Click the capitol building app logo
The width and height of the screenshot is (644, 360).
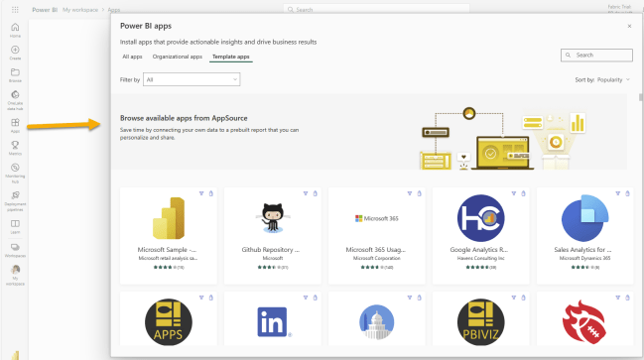pyautogui.click(x=377, y=322)
